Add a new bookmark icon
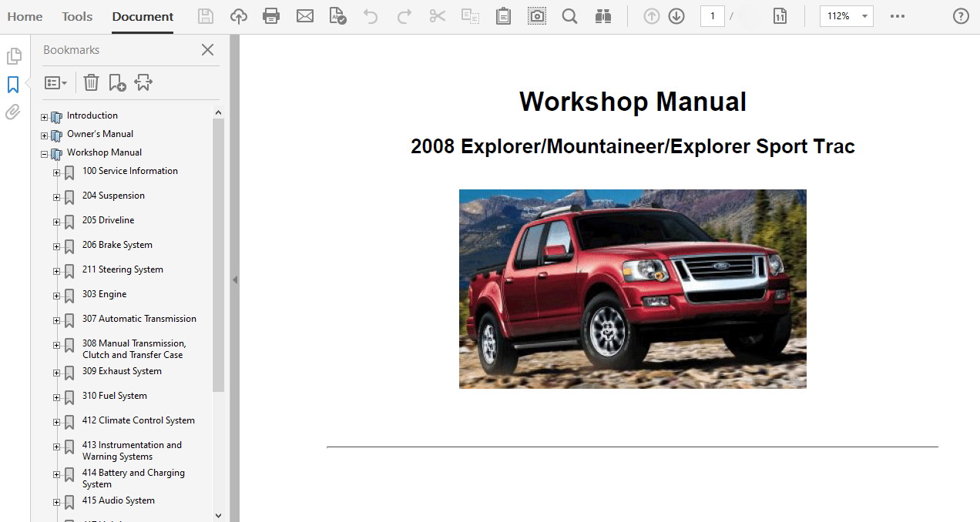980x522 pixels. pos(117,82)
